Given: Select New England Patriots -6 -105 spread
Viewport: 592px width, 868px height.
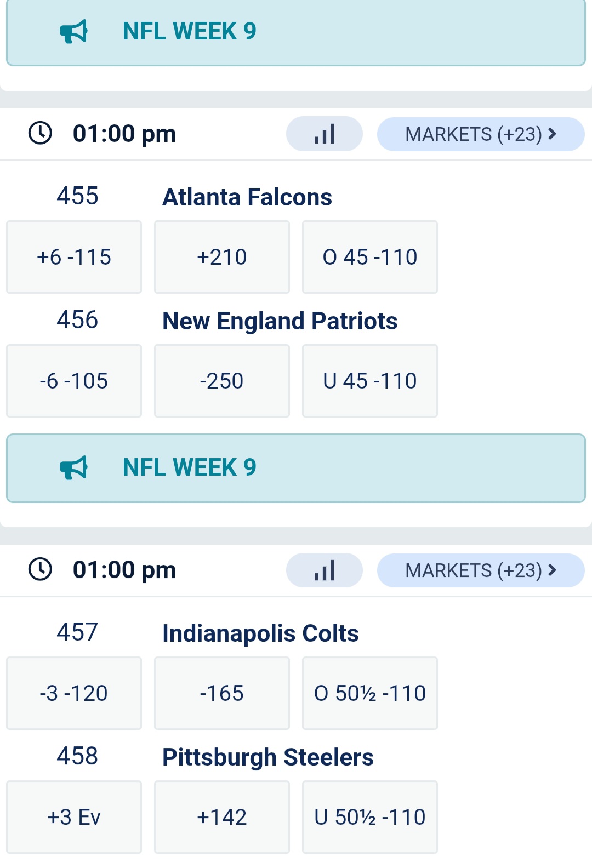Looking at the screenshot, I should click(x=74, y=381).
